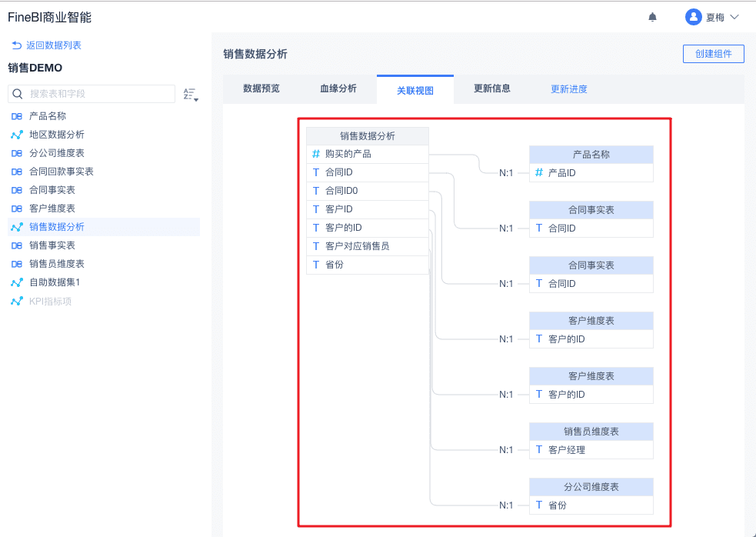Open the sort order icon menu
The width and height of the screenshot is (756, 537).
pos(190,95)
